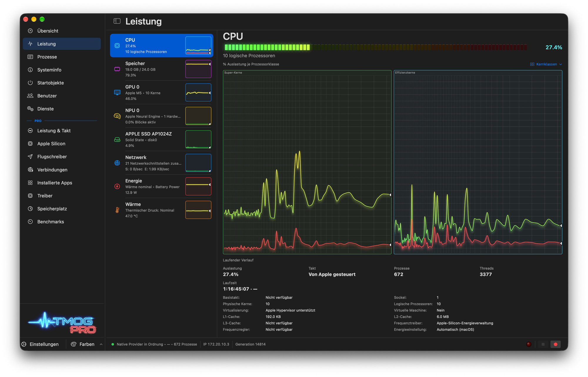The height and width of the screenshot is (377, 588).
Task: Click the Threads count 3377
Action: tap(486, 274)
